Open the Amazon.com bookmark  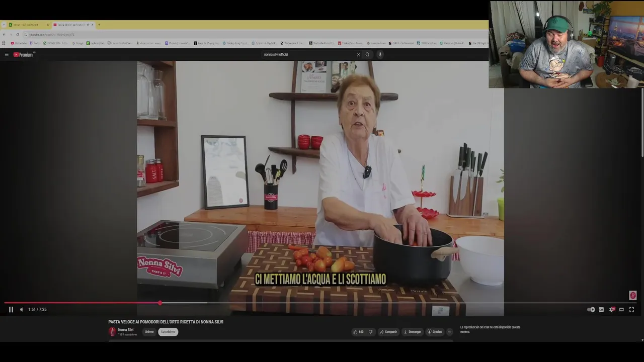click(x=148, y=43)
